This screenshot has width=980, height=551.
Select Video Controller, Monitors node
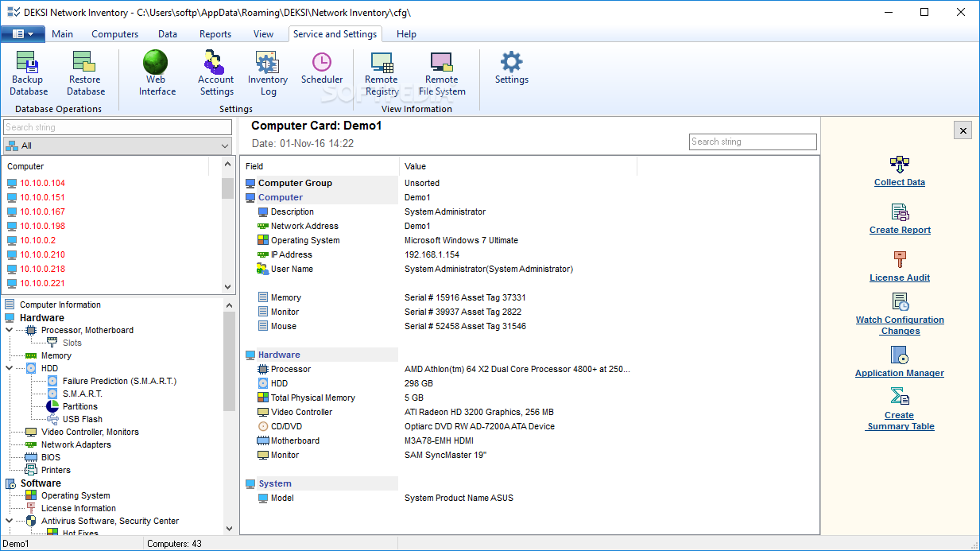90,432
